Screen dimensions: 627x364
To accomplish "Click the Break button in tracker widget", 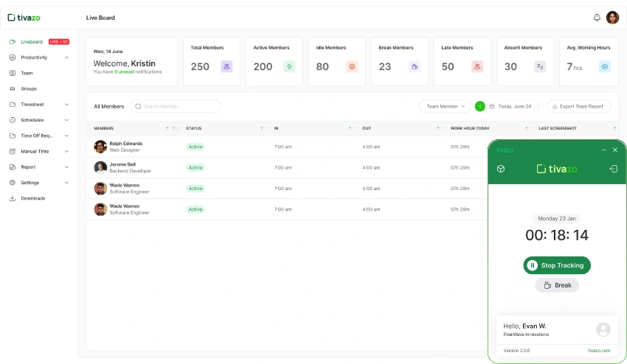I will point(557,285).
